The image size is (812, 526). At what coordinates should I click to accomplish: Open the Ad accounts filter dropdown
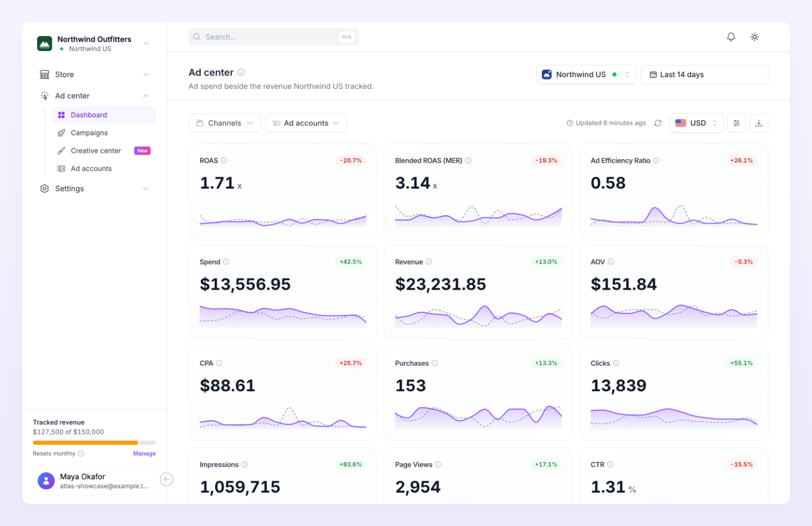[306, 123]
